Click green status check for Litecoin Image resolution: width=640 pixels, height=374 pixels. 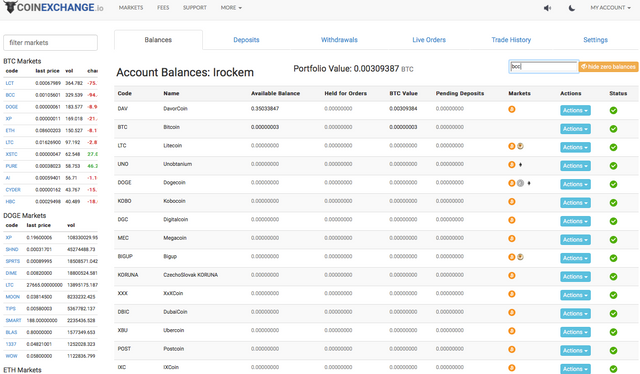(x=613, y=147)
